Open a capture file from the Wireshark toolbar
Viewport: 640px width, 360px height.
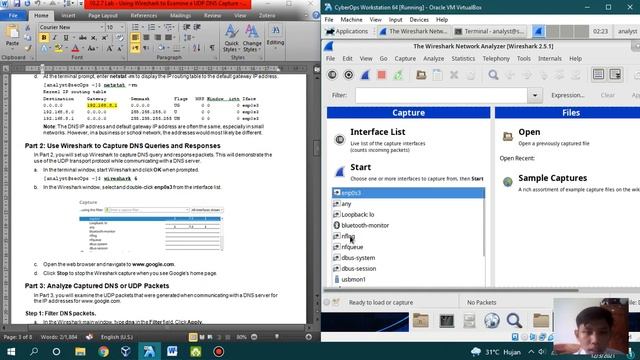[x=421, y=75]
